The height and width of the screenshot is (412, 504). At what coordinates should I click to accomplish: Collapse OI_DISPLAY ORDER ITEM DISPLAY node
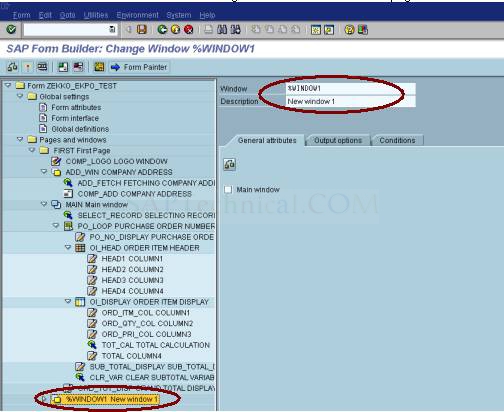68,301
